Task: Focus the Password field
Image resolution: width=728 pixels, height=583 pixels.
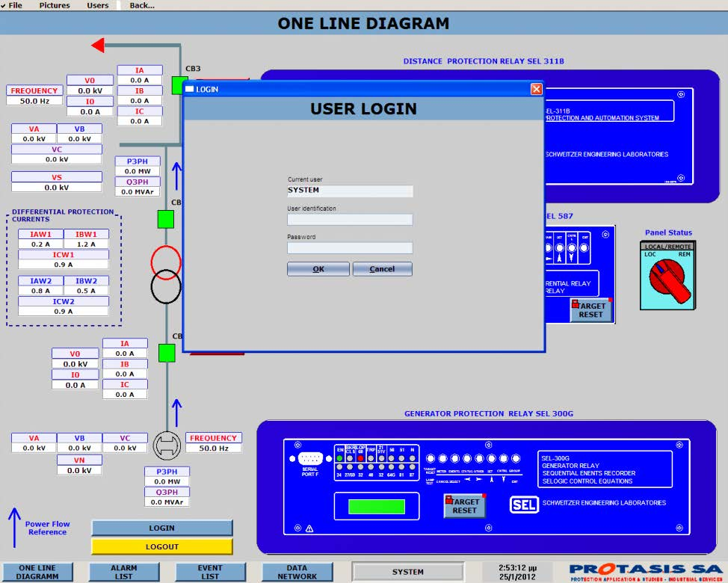Action: click(350, 247)
